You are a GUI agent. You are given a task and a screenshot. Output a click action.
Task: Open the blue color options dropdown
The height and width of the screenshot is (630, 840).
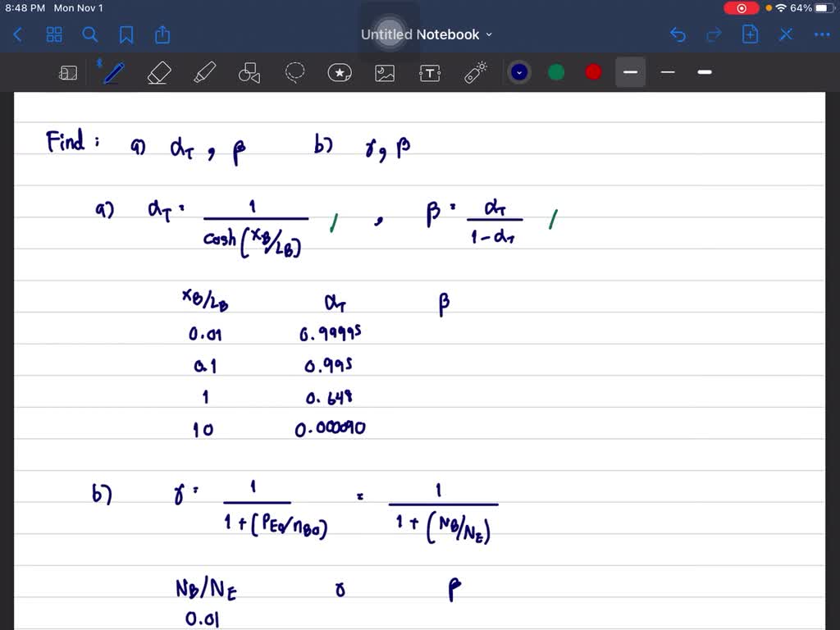pyautogui.click(x=518, y=72)
